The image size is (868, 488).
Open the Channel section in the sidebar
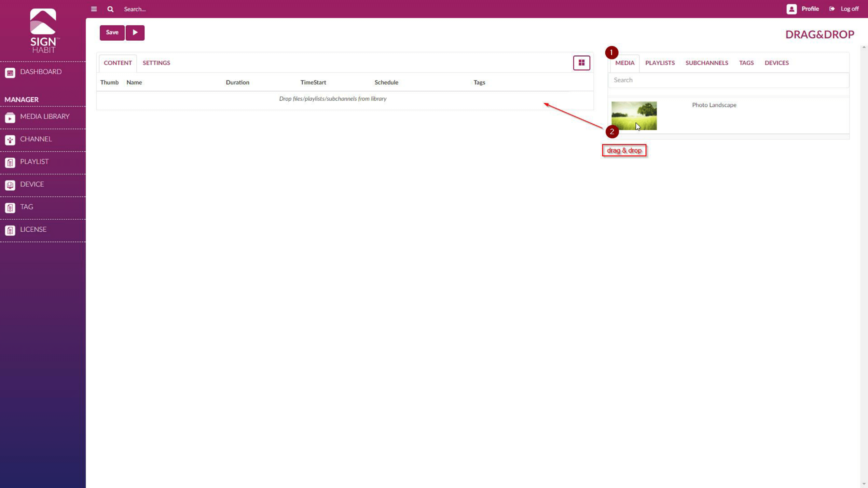36,139
